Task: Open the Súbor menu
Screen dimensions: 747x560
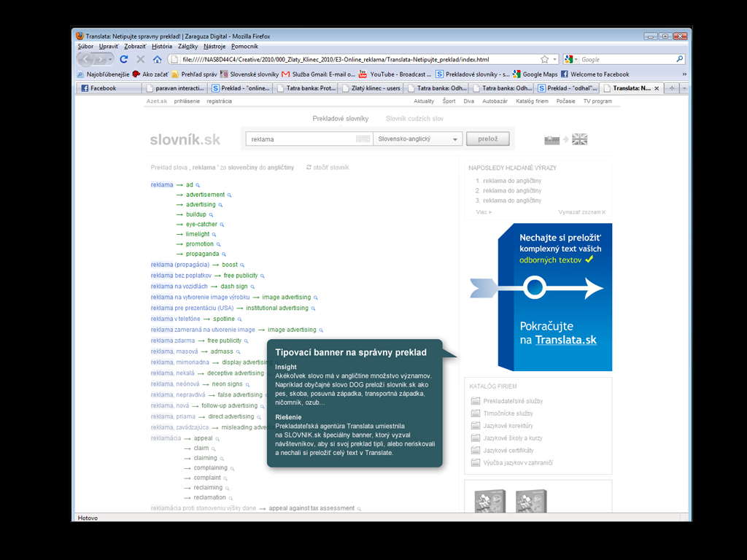Action: click(x=85, y=46)
